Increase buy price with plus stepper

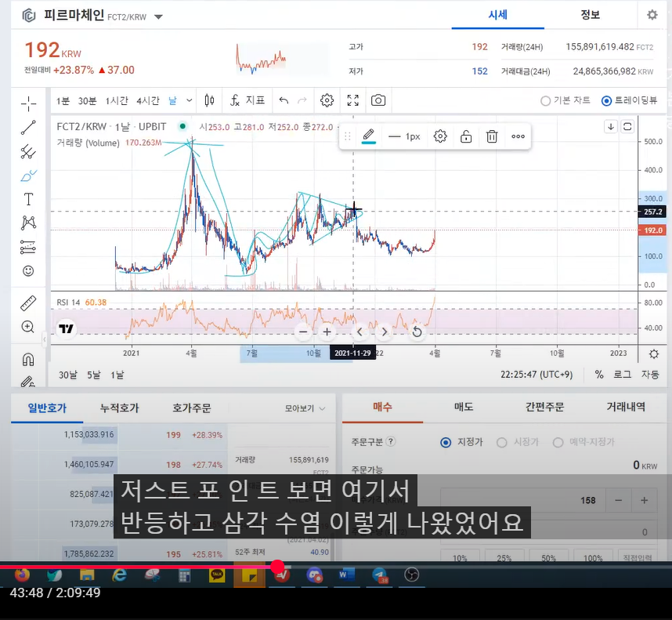644,500
